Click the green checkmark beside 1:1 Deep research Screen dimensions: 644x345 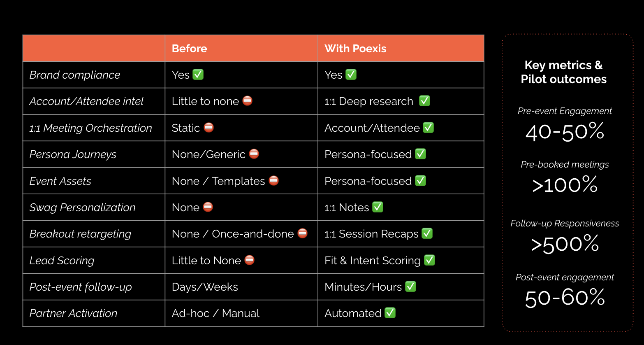424,101
